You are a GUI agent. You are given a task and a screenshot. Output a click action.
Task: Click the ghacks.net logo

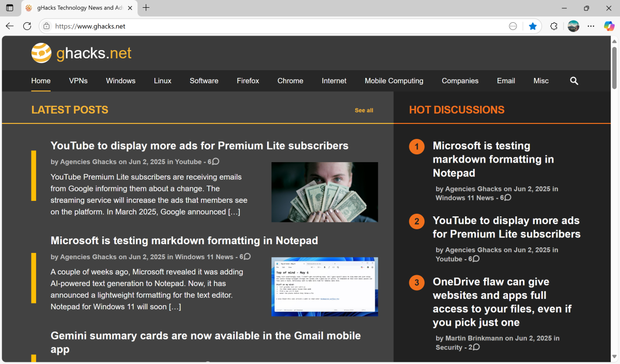82,53
